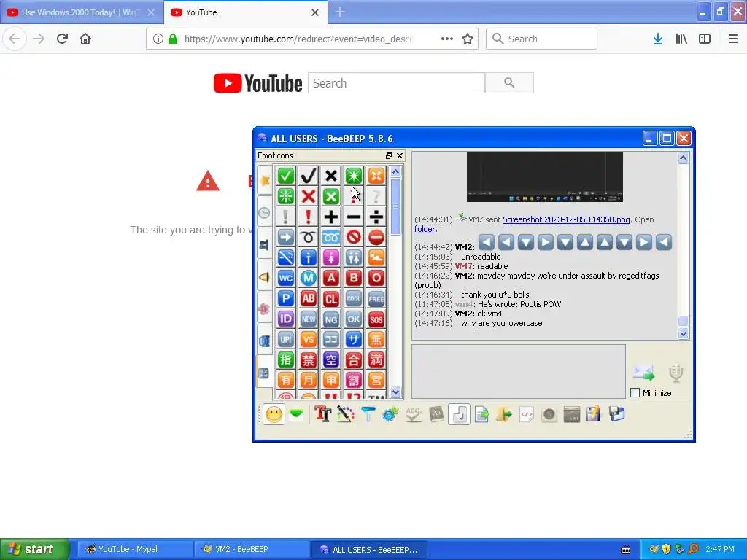Switch to YouTube - Mypal taskbar window
747x560 pixels.
pyautogui.click(x=135, y=549)
